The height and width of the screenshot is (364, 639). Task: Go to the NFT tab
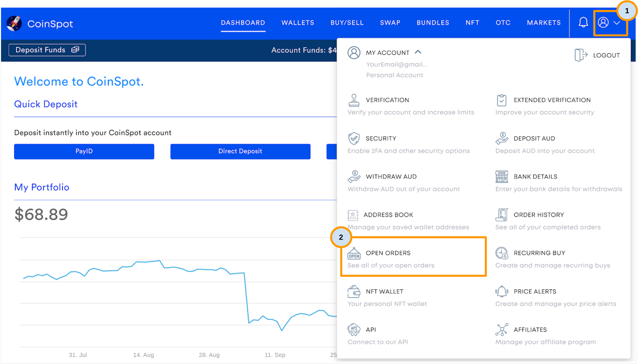pos(472,23)
